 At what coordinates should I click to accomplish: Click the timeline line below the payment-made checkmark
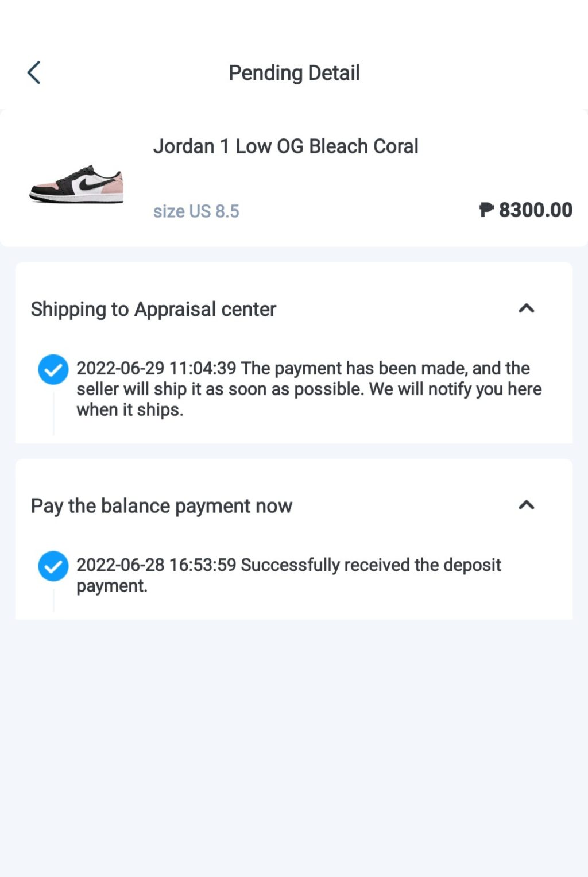[x=53, y=411]
